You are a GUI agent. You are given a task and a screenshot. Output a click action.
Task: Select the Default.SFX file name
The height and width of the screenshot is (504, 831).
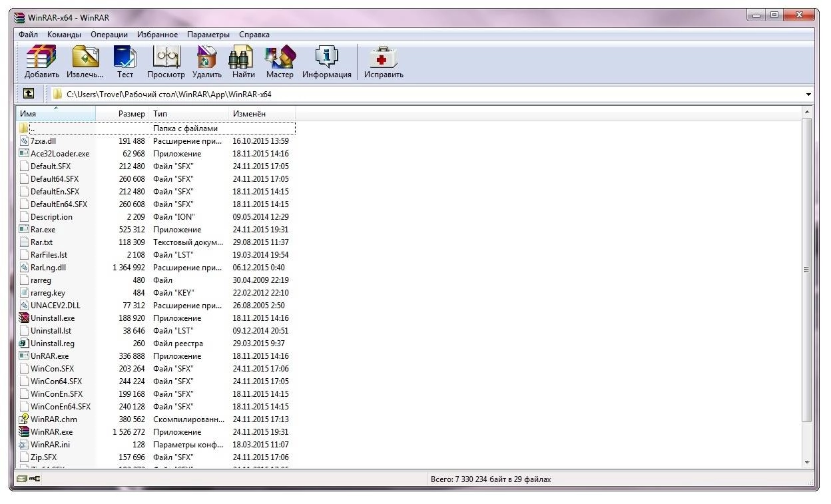[51, 166]
